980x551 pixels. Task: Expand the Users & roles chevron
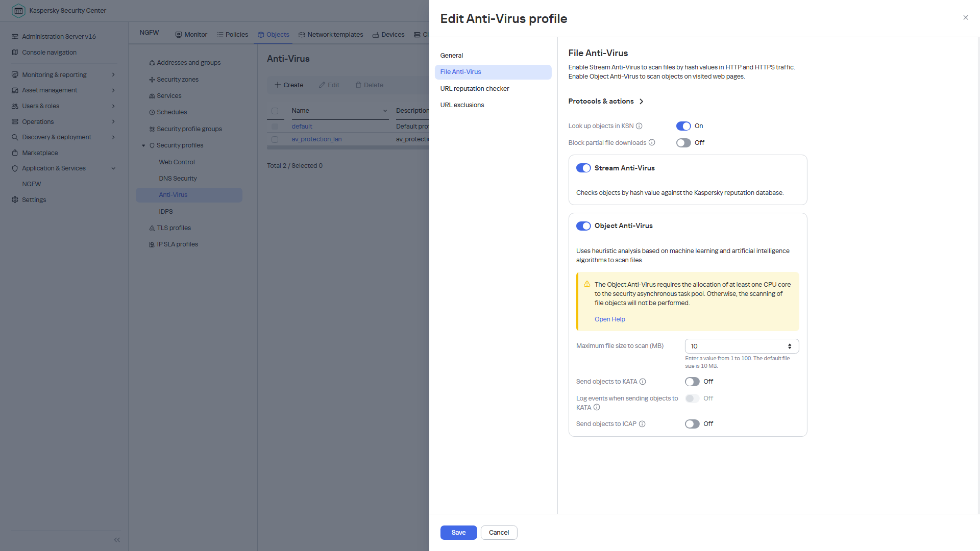point(113,106)
